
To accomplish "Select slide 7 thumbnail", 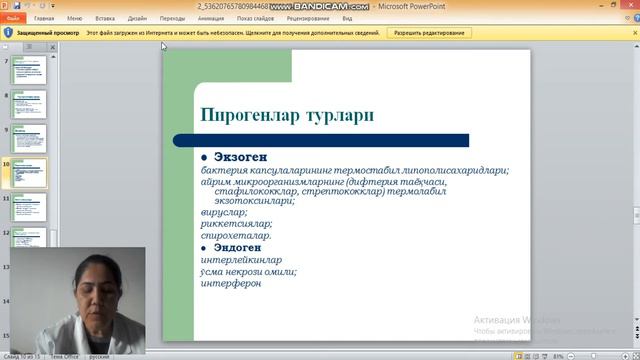I will pos(29,70).
